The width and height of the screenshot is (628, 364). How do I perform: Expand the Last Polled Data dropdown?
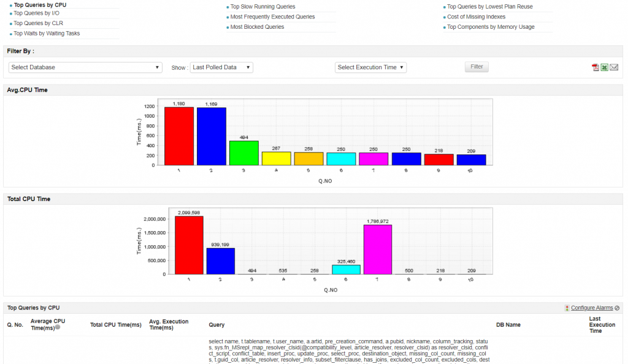tap(221, 67)
